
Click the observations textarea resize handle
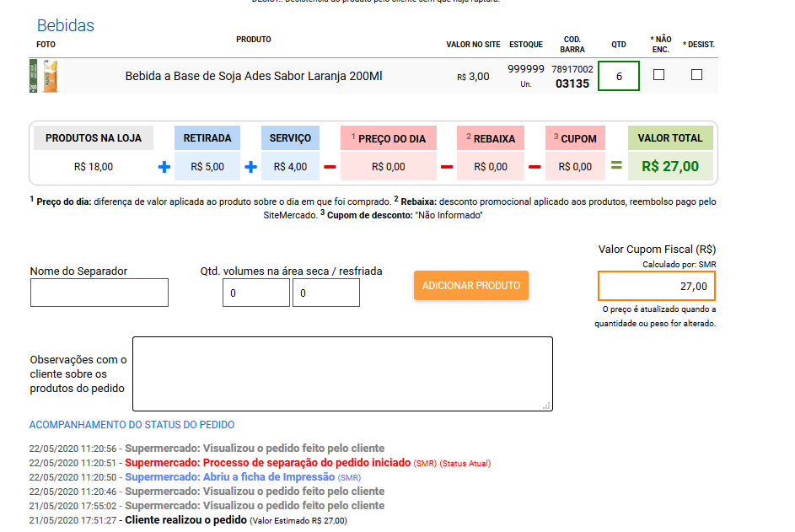point(546,406)
